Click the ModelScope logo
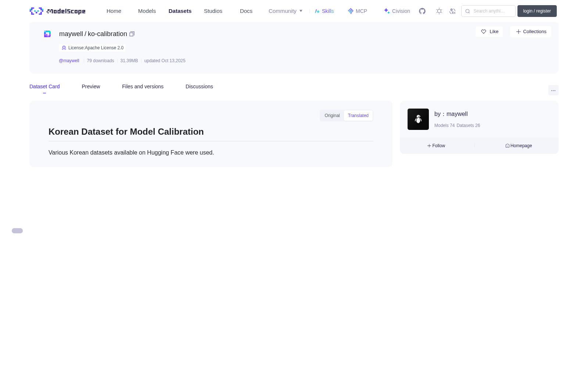The height and width of the screenshot is (368, 588). pos(57,11)
